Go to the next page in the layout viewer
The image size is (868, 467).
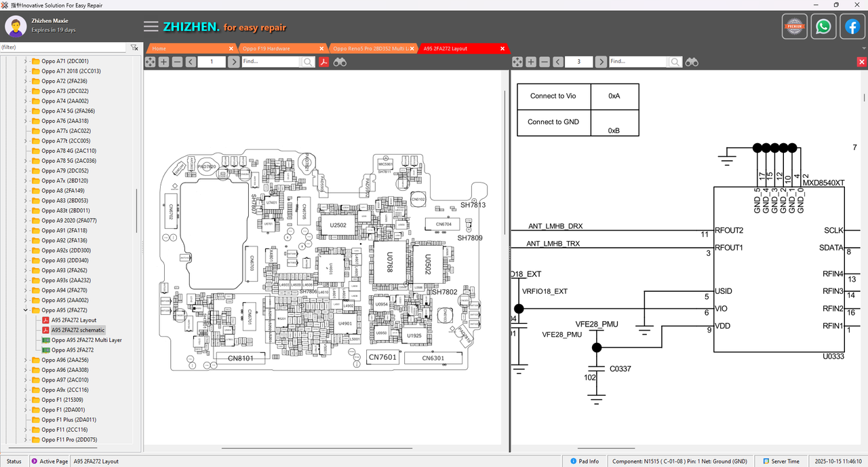pos(233,62)
